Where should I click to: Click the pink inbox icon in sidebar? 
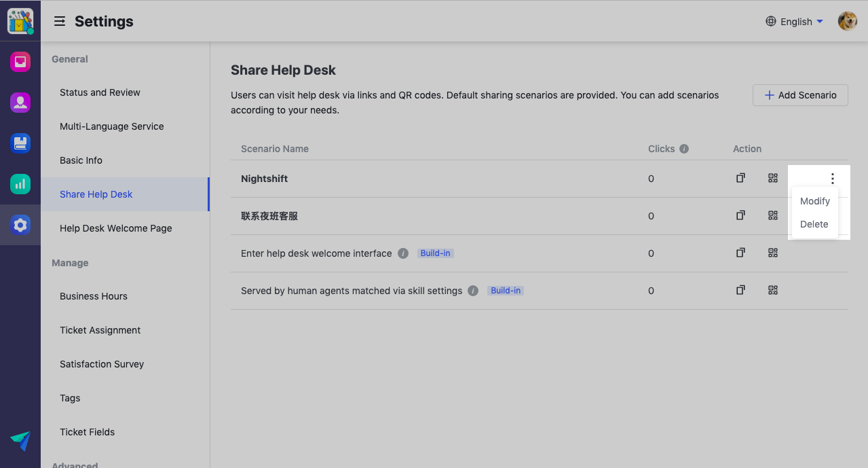click(20, 62)
